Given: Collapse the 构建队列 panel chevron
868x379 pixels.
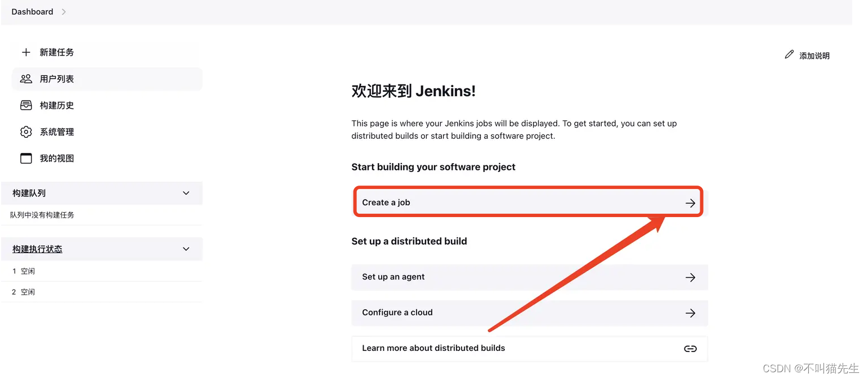Looking at the screenshot, I should click(186, 193).
